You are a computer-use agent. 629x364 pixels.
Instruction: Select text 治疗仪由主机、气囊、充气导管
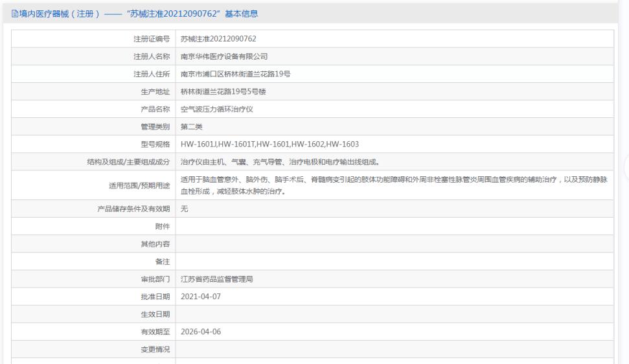click(x=231, y=162)
